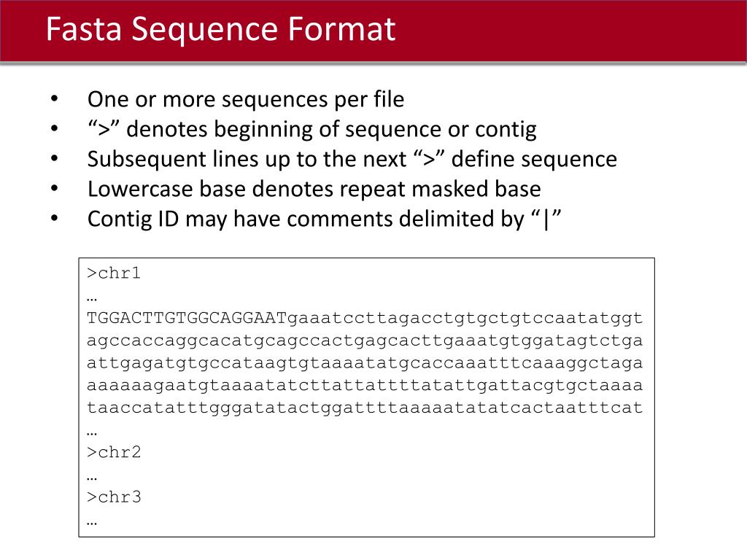Viewport: 747px width, 560px height.
Task: Click 'Lowercase base denotes repeat masked base' line
Action: (314, 189)
